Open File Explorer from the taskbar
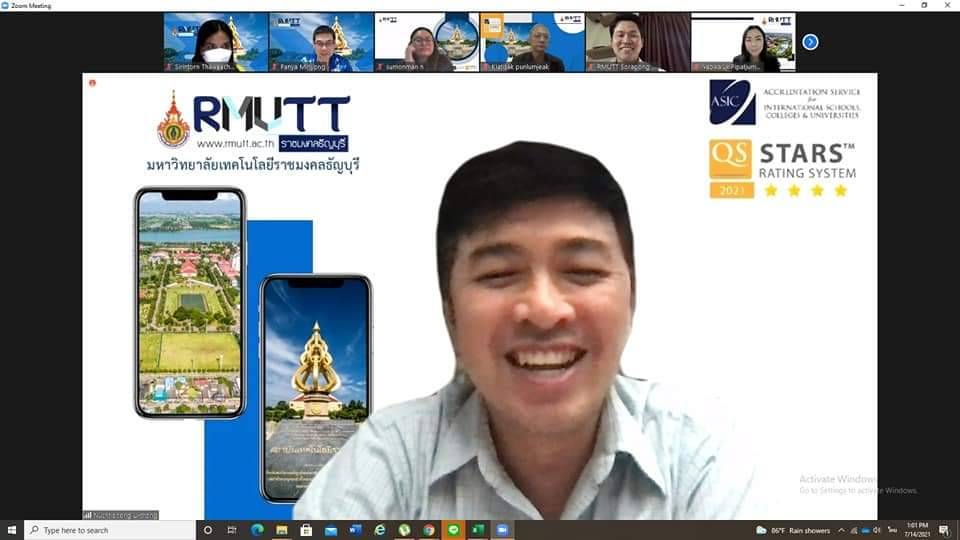This screenshot has height=540, width=960. coord(282,530)
